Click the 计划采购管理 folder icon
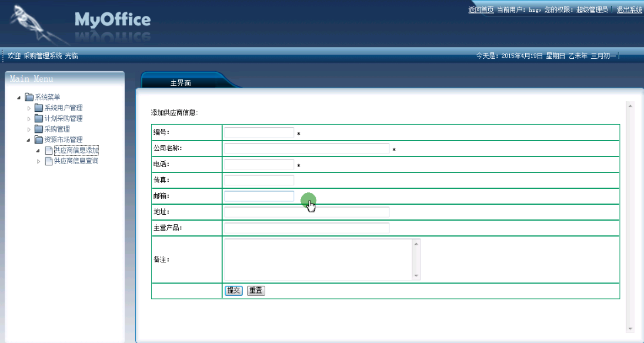This screenshot has width=644, height=343. tap(39, 119)
